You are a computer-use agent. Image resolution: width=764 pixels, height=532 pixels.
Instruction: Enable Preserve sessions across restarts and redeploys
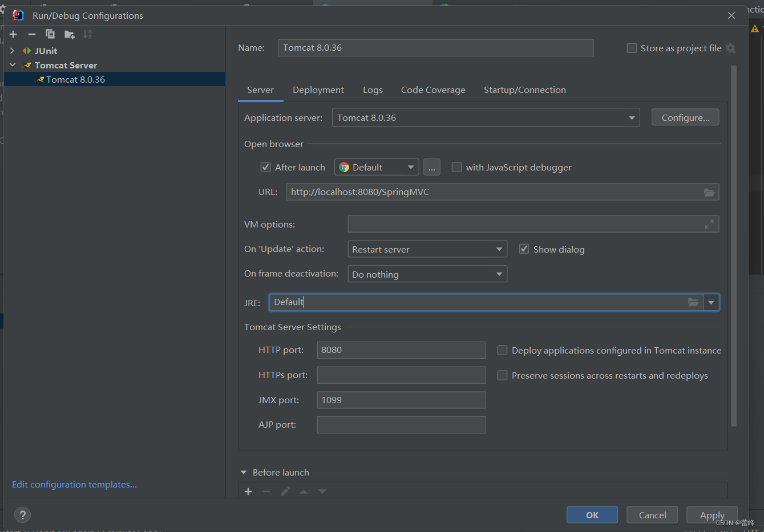pyautogui.click(x=502, y=375)
